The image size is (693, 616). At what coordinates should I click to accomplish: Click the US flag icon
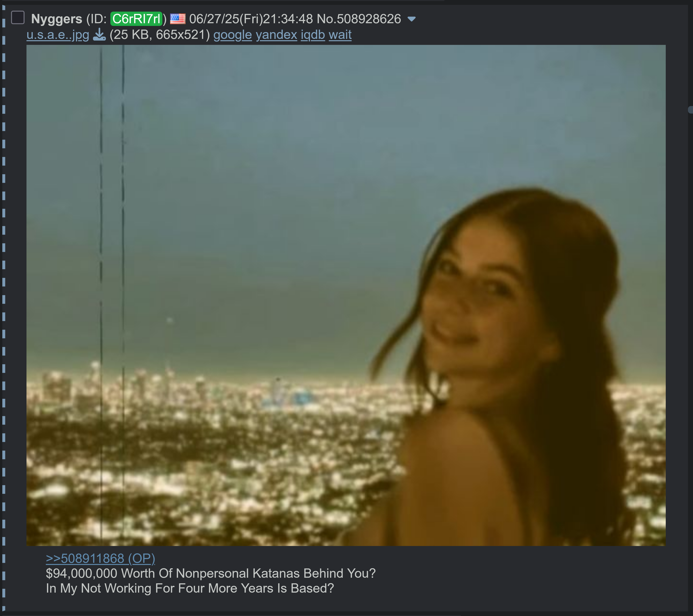point(178,19)
